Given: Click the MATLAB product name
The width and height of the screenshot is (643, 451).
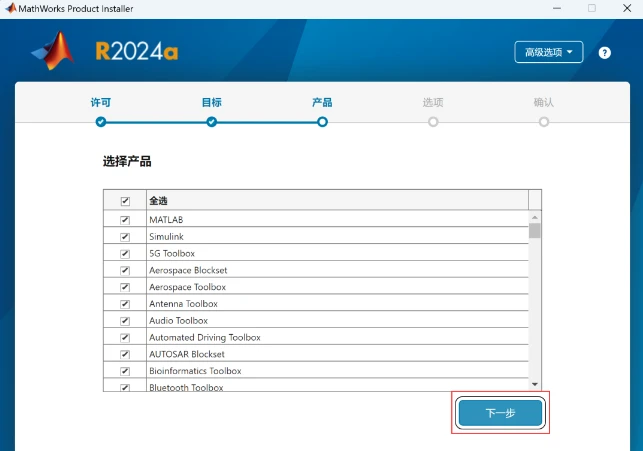Looking at the screenshot, I should tap(166, 220).
